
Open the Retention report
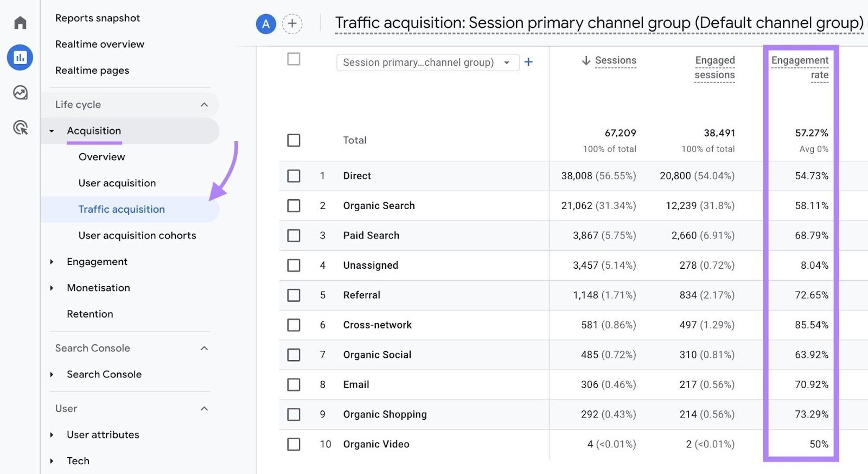click(x=90, y=314)
